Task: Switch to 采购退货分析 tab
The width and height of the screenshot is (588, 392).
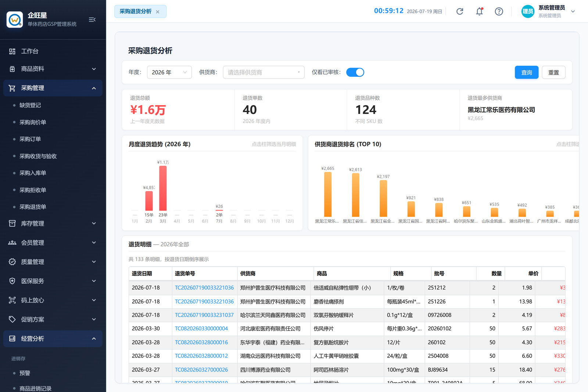Action: tap(135, 11)
